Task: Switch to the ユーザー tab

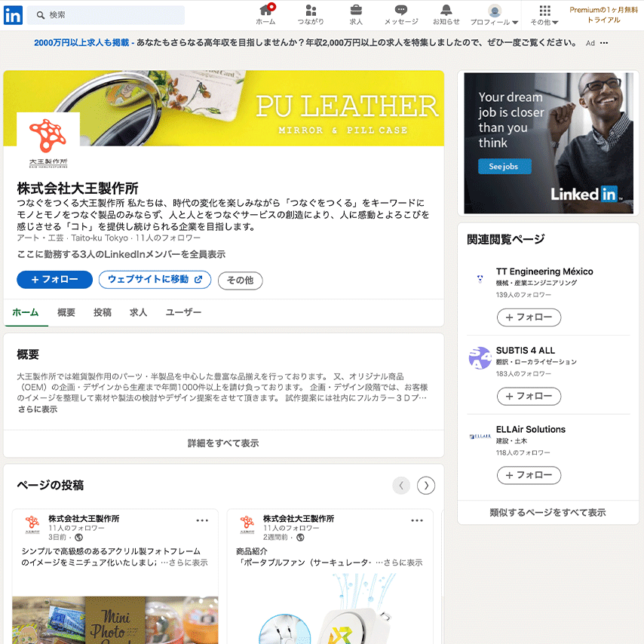Action: pyautogui.click(x=183, y=312)
